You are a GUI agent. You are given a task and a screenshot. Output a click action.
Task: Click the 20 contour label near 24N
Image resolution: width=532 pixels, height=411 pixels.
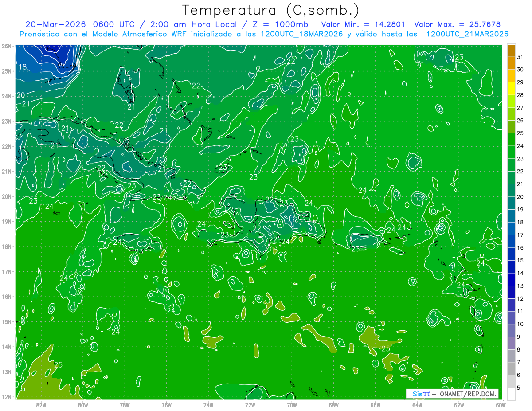click(21, 95)
